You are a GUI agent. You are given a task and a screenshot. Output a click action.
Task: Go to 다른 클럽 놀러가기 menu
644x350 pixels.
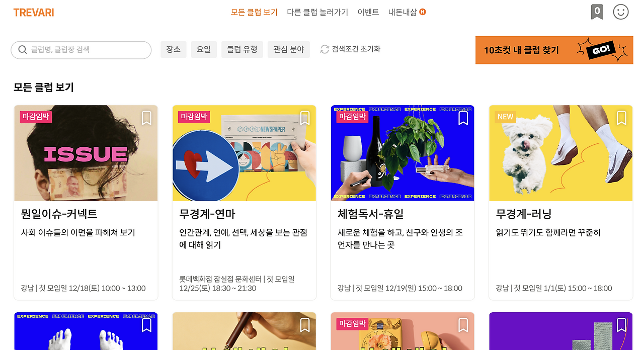click(x=317, y=12)
